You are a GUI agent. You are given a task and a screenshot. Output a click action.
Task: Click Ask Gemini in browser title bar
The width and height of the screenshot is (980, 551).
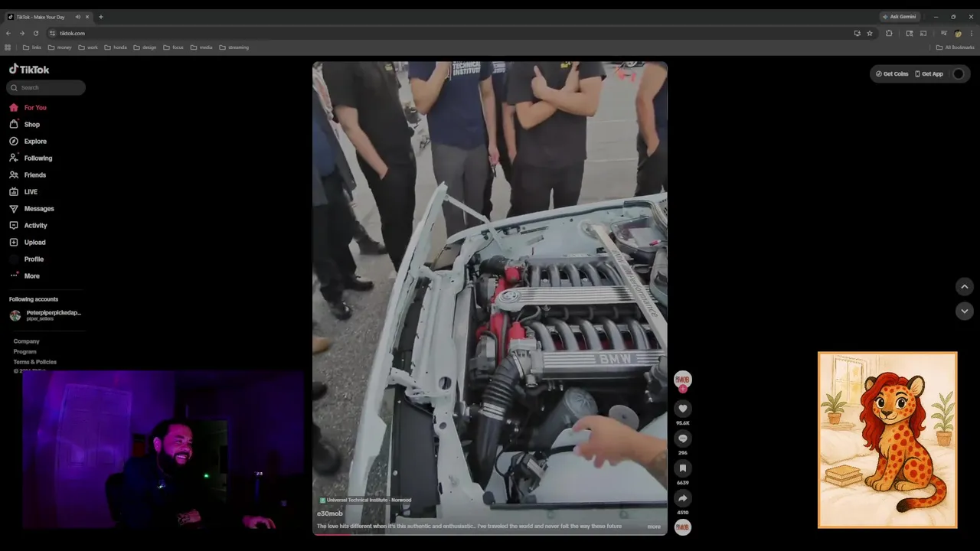[x=900, y=17]
